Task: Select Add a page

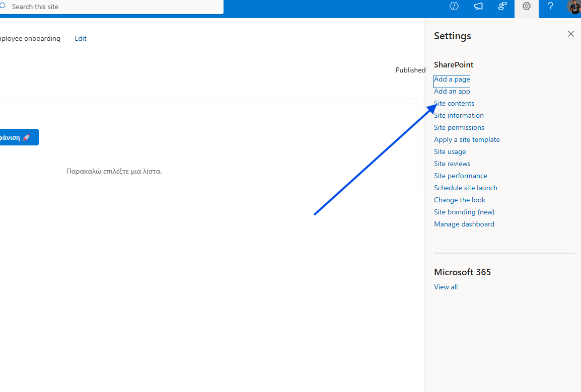Action: click(452, 80)
